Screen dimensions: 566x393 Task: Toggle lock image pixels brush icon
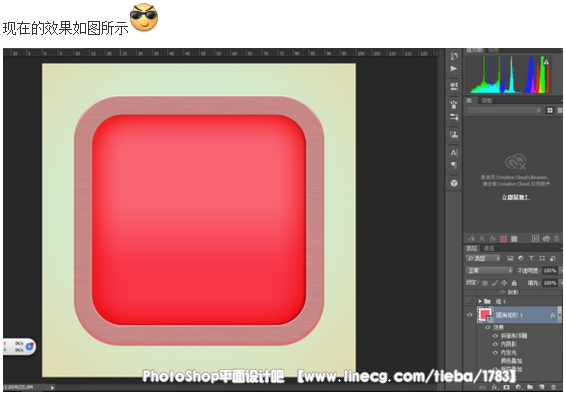coord(495,283)
